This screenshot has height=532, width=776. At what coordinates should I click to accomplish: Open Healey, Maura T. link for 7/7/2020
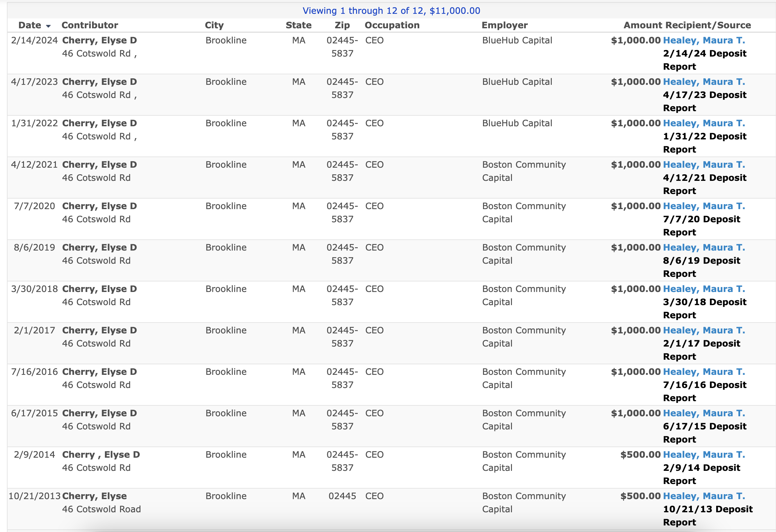(704, 206)
